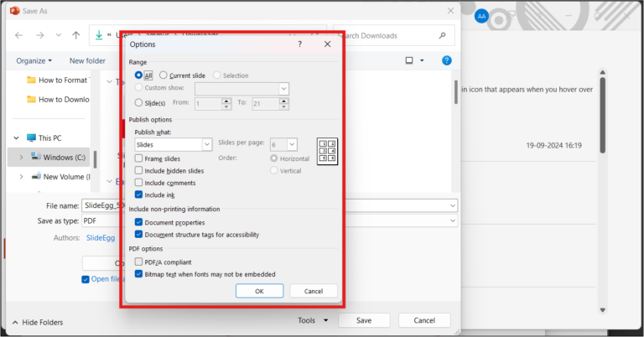This screenshot has height=337, width=644.
Task: Close the Options dialog with X
Action: point(327,44)
